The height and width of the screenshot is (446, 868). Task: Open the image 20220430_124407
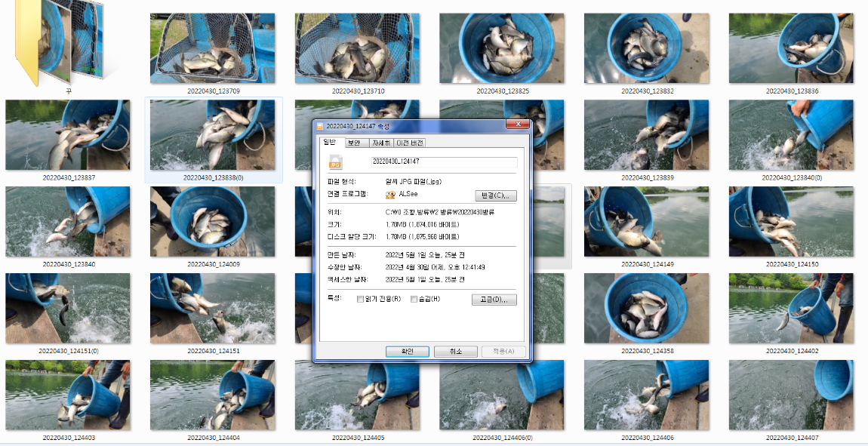click(x=790, y=395)
